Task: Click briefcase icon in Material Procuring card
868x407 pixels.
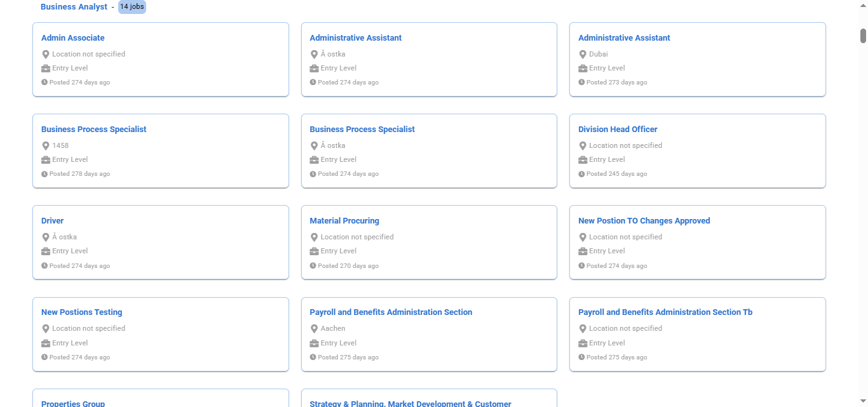Action: (x=314, y=251)
